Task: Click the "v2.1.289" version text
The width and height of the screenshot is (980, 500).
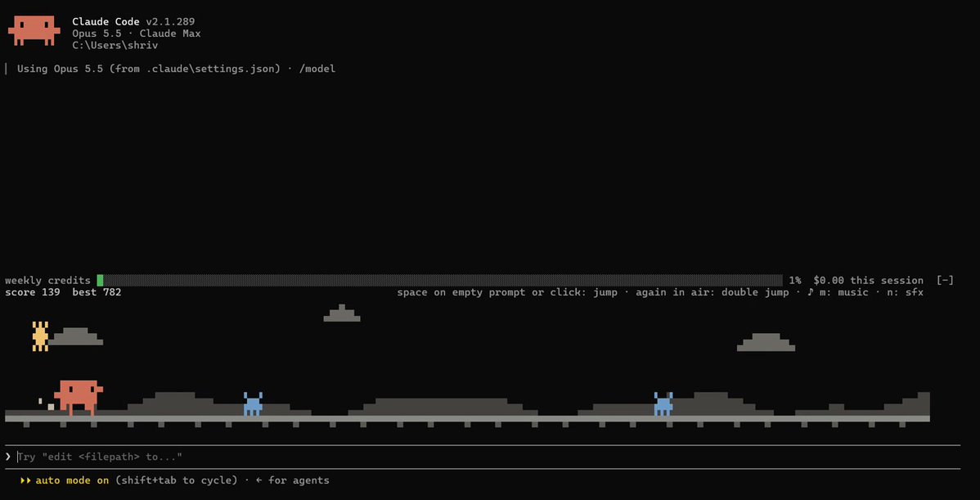Action: [170, 22]
